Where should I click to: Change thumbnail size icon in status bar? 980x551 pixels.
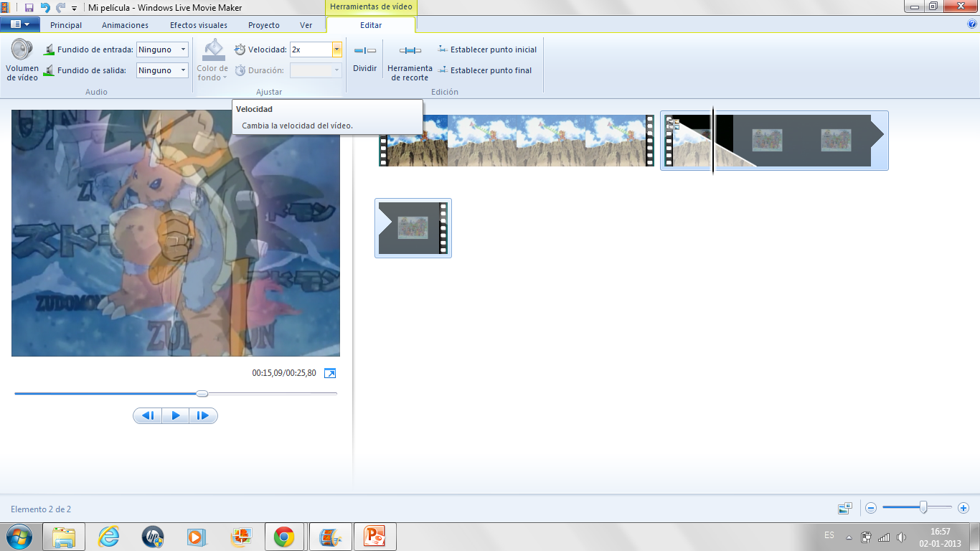tap(845, 508)
